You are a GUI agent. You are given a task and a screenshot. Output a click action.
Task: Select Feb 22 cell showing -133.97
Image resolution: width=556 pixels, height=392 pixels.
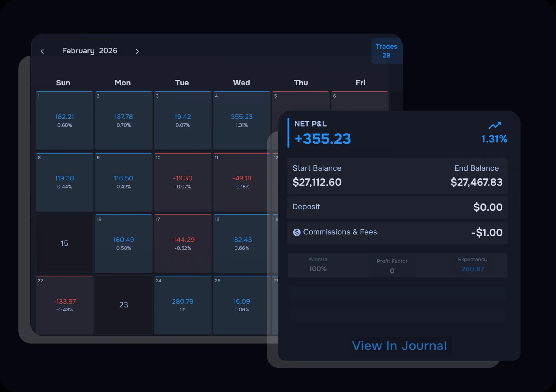[x=64, y=305]
